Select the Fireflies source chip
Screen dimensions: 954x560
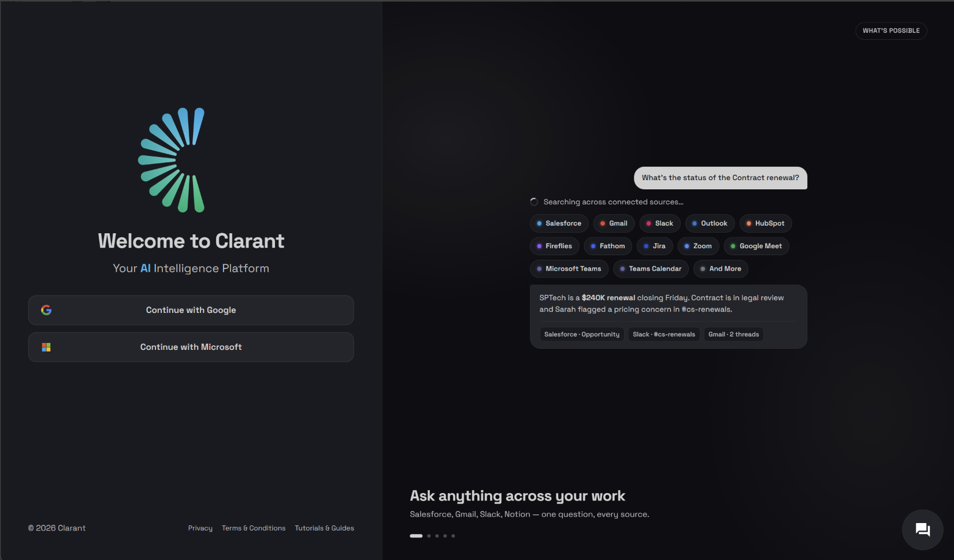[x=554, y=246]
